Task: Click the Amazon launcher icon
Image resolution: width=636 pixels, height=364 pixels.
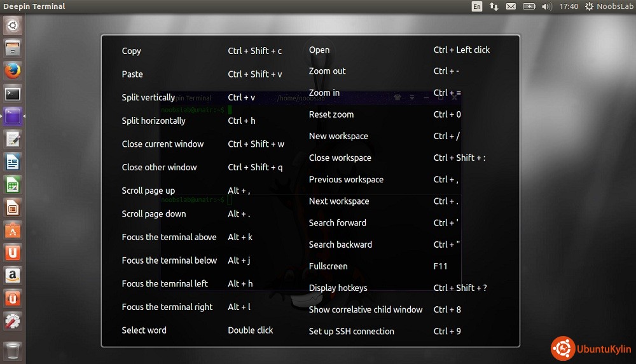Action: (13, 275)
